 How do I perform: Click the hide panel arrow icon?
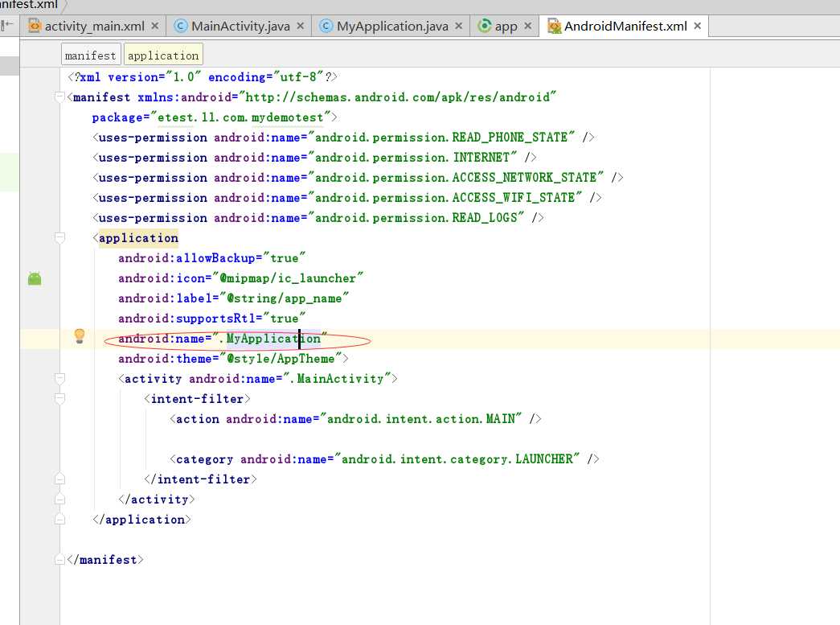pos(7,25)
